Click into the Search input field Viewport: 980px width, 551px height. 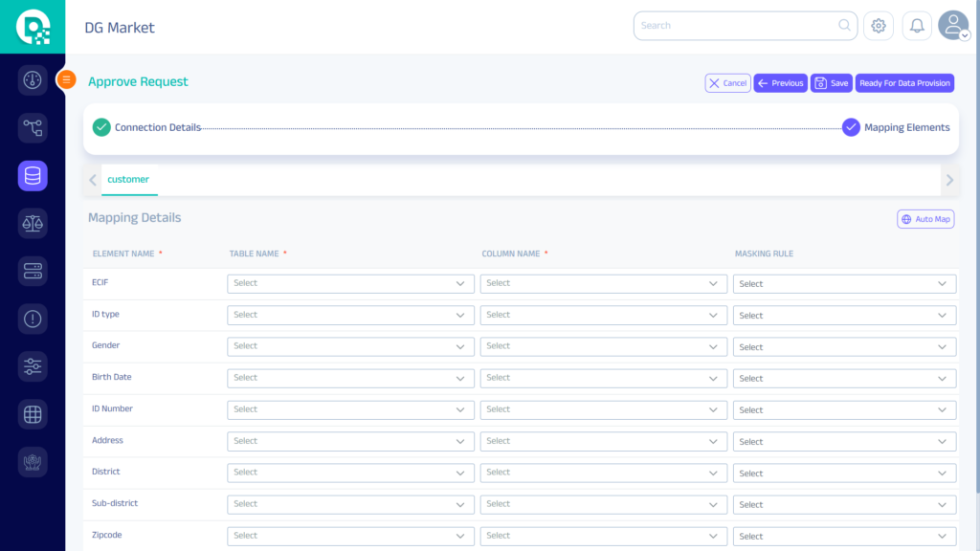tap(737, 26)
